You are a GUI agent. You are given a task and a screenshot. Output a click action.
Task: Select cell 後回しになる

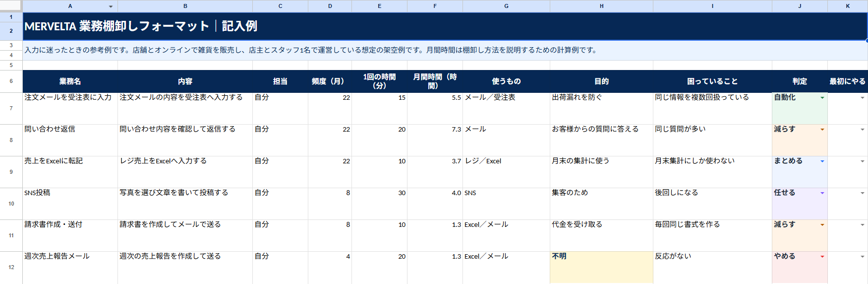(712, 204)
